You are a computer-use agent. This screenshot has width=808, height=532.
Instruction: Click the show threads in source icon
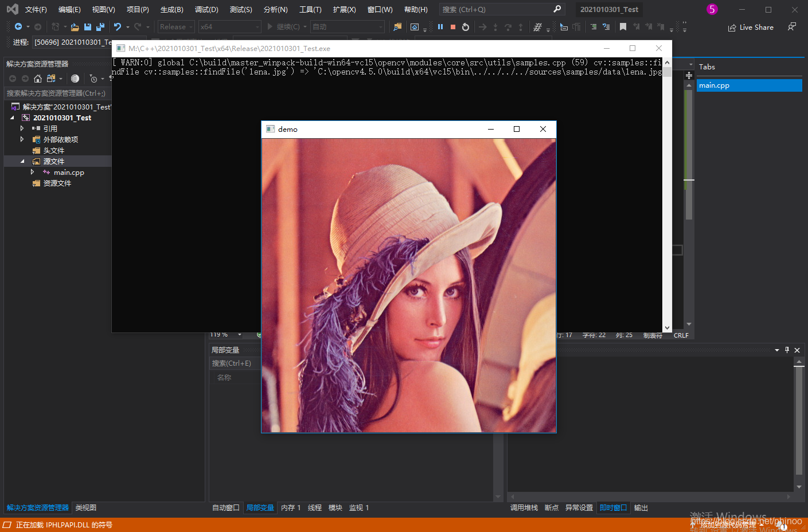[x=537, y=27]
